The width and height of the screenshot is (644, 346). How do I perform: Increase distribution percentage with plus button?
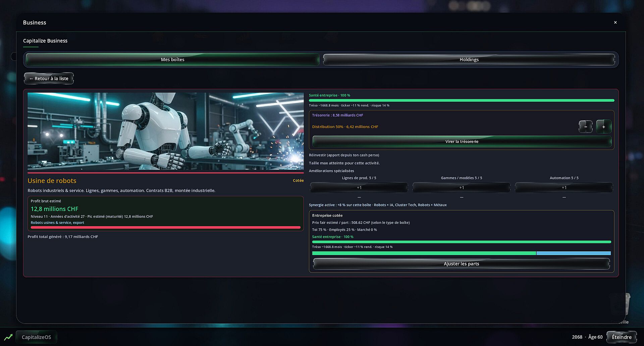point(603,127)
